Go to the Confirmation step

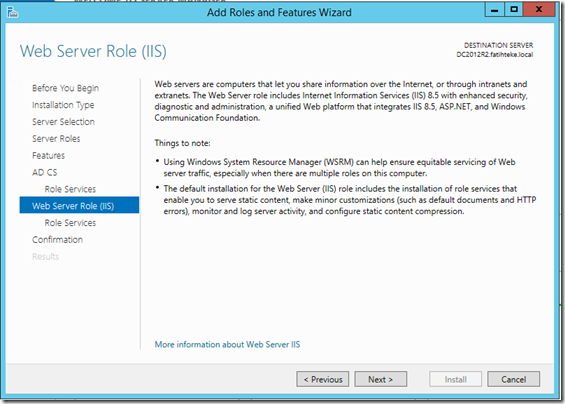57,240
